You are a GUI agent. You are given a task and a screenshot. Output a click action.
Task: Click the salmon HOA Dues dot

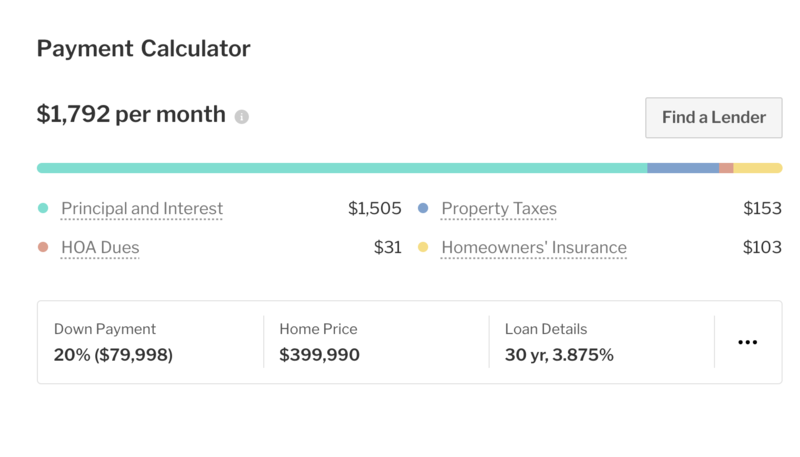tap(43, 247)
